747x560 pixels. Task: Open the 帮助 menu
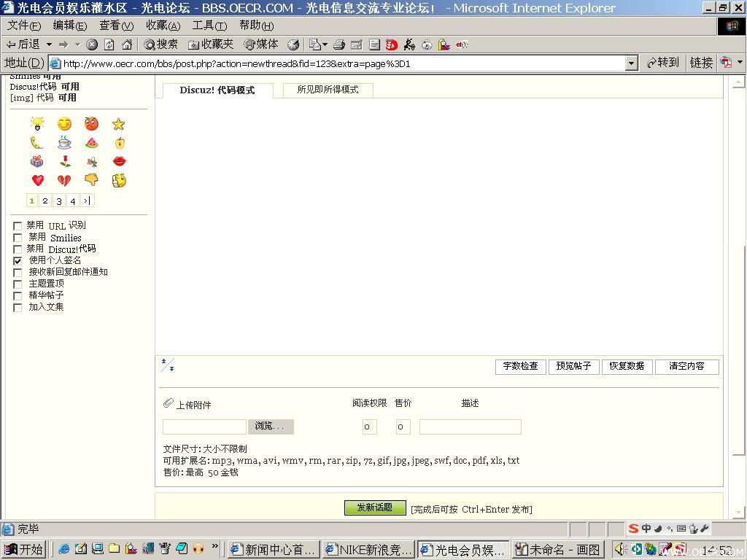[x=256, y=26]
